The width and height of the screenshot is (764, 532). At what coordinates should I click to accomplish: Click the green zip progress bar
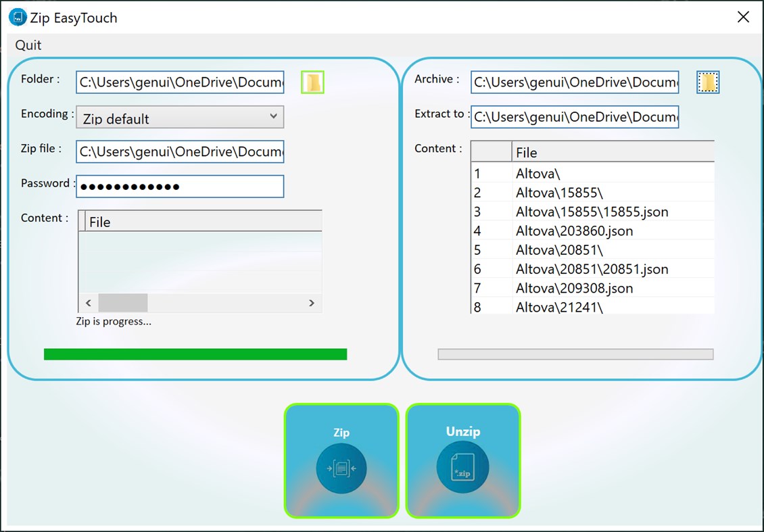point(195,354)
